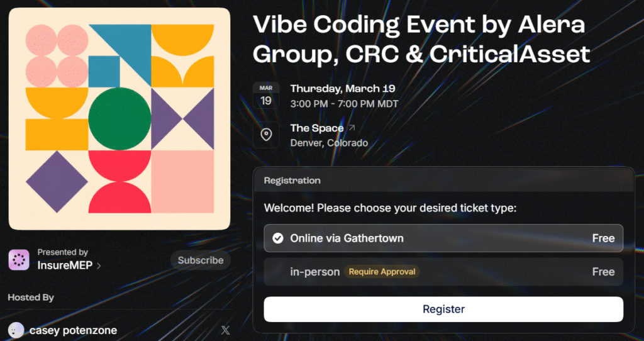
Task: Click the MAR 19 calendar date icon
Action: (265, 96)
